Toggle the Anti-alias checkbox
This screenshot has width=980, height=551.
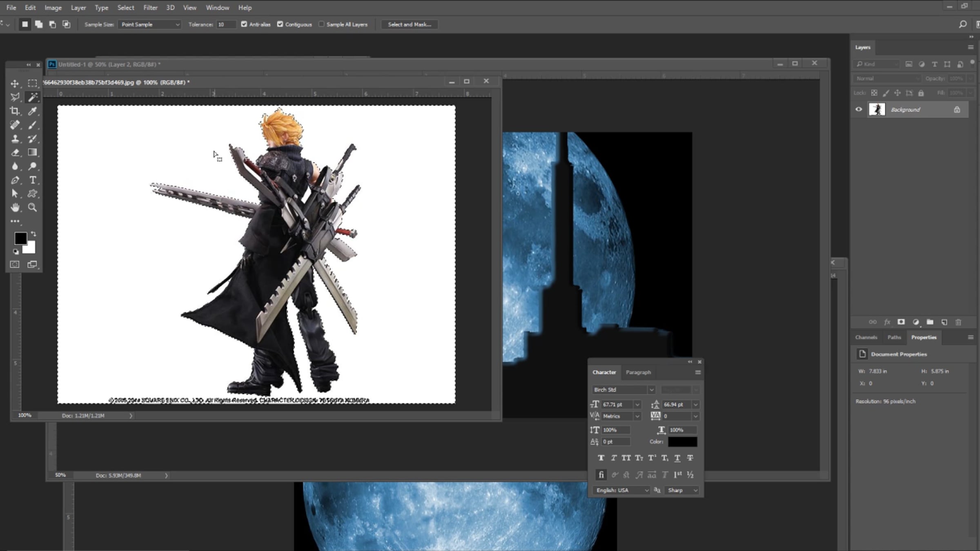click(244, 24)
